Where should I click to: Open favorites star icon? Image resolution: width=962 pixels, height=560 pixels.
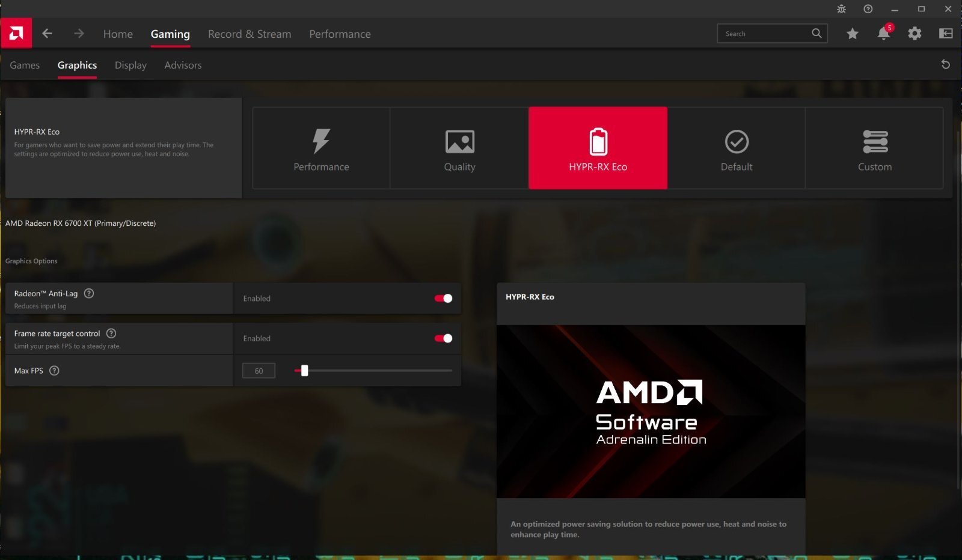852,34
